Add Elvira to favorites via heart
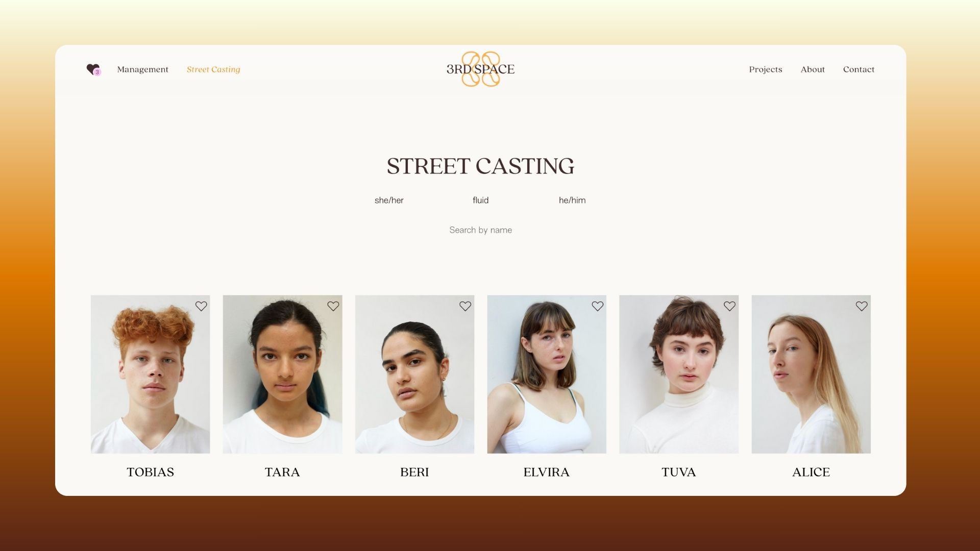 coord(597,306)
